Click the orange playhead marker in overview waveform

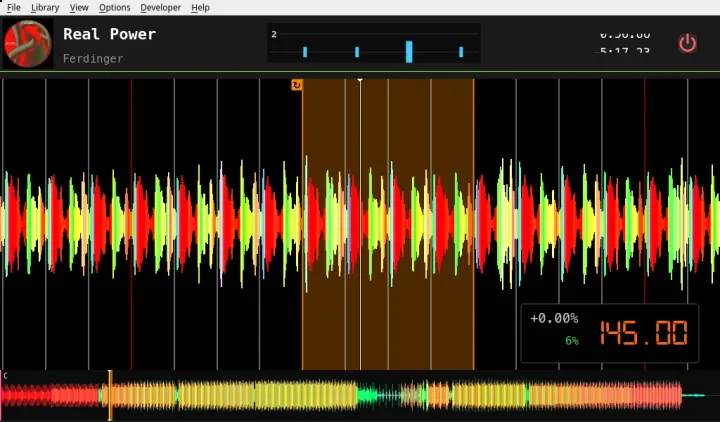110,395
